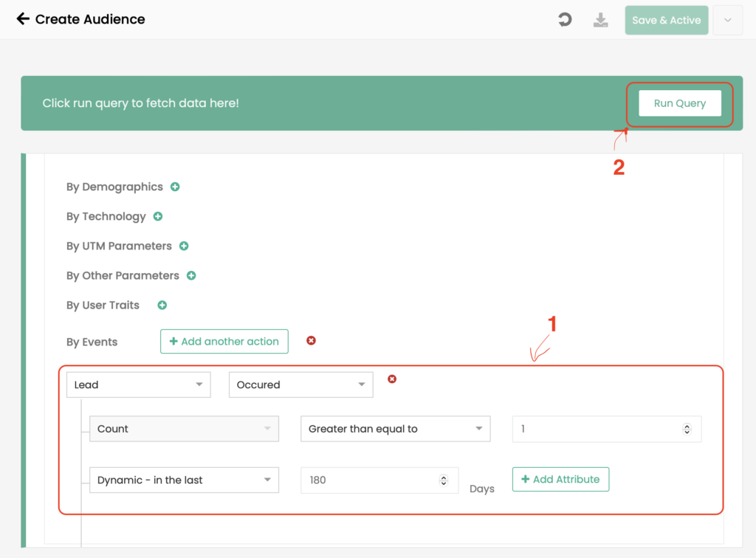756x558 pixels.
Task: Remove the By Events section
Action: (x=311, y=341)
